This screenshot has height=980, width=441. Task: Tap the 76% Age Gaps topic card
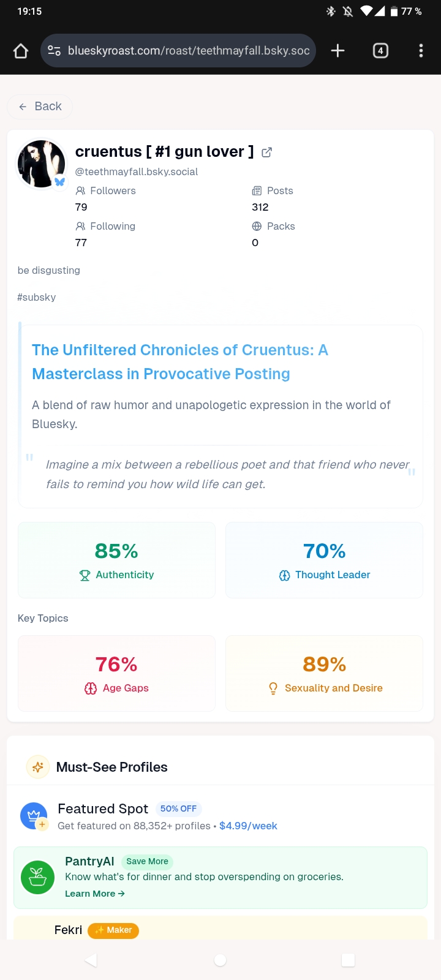tap(116, 673)
